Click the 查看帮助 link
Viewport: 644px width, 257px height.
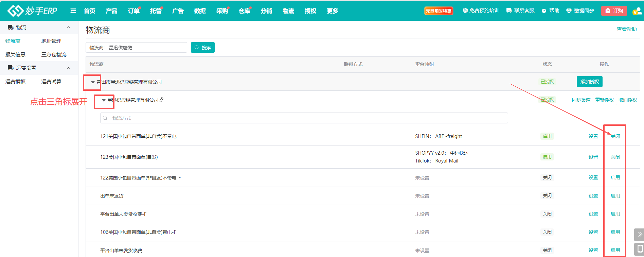click(626, 29)
